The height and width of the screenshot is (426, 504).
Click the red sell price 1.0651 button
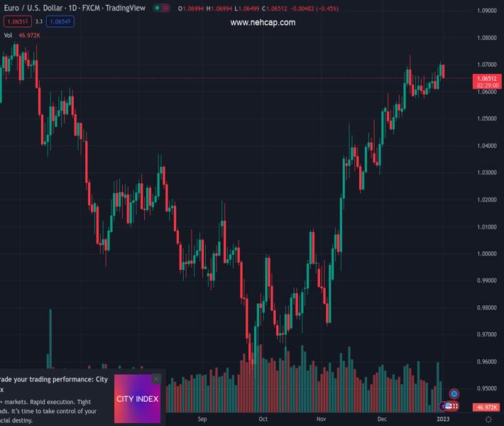pyautogui.click(x=18, y=21)
